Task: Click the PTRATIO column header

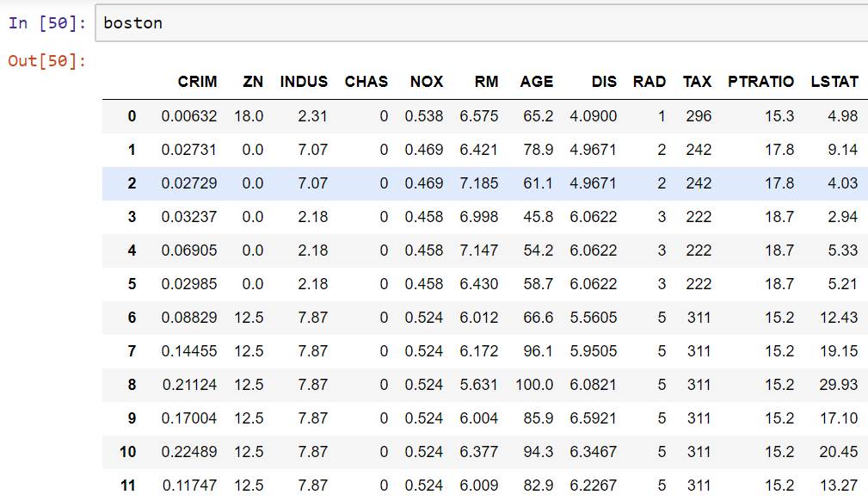Action: tap(761, 82)
